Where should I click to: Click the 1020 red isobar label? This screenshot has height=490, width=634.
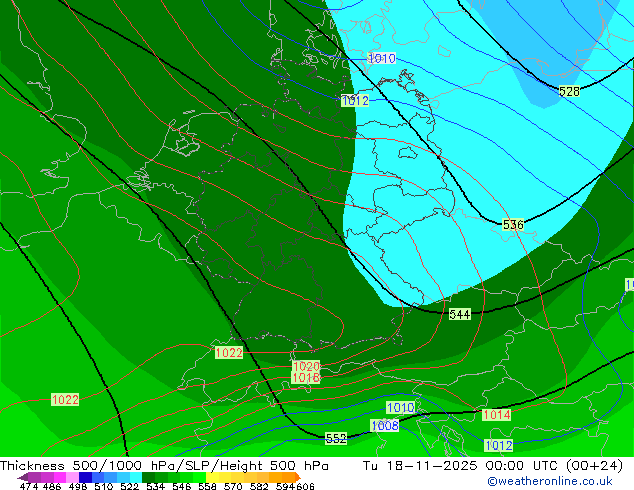coord(306,366)
